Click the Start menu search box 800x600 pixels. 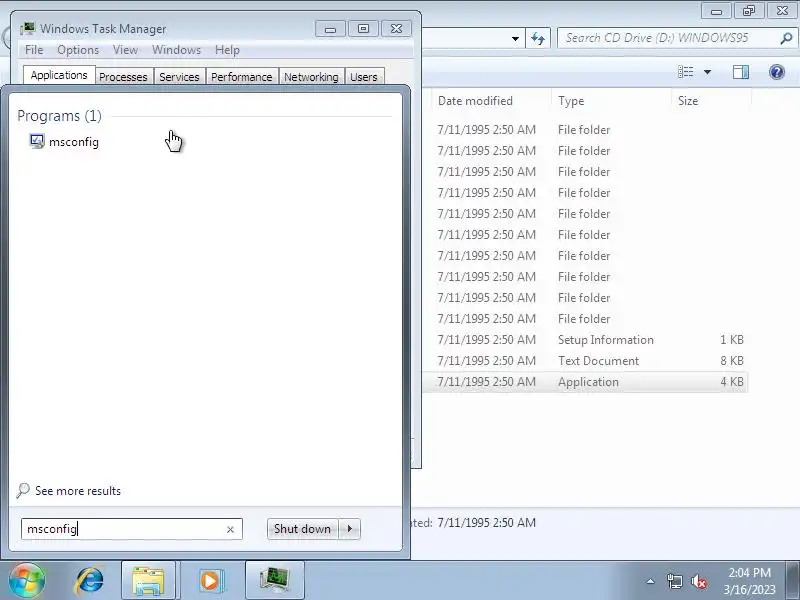[132, 529]
